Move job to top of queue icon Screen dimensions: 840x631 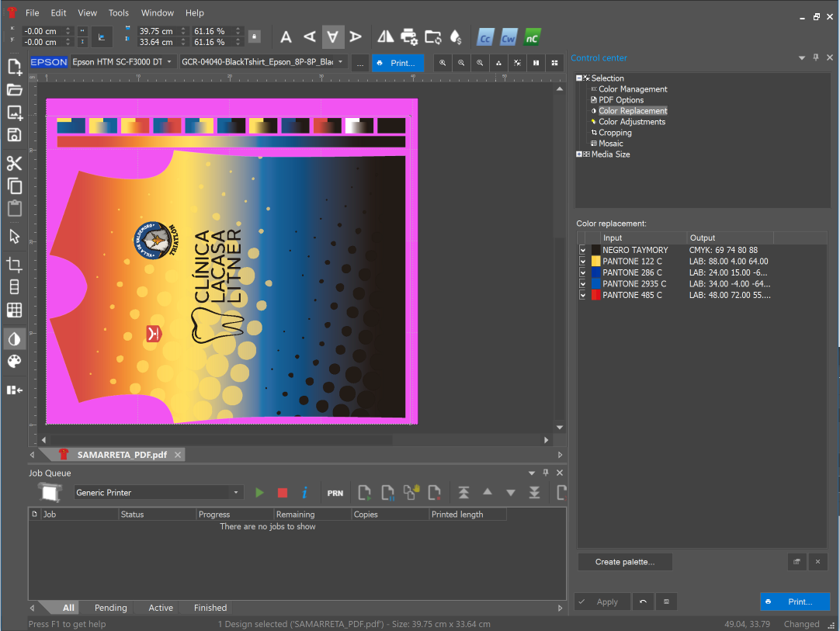(464, 493)
